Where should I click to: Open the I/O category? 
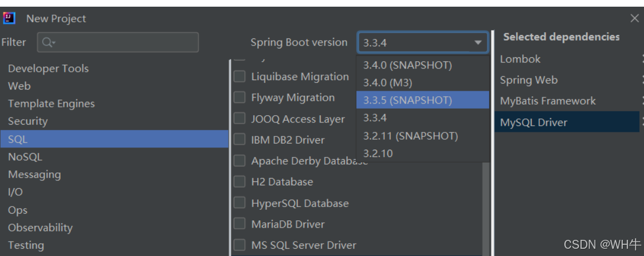(x=114, y=192)
